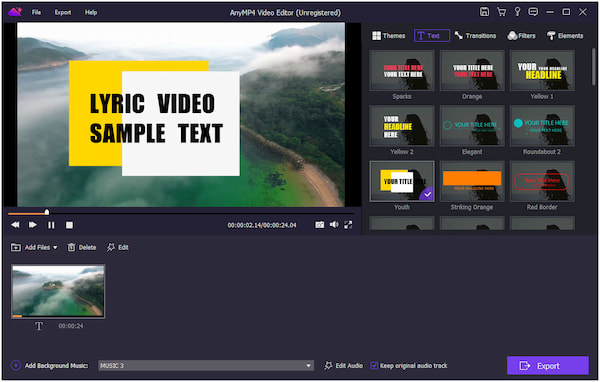The height and width of the screenshot is (382, 600).
Task: Switch to the Themes tab
Action: click(388, 36)
